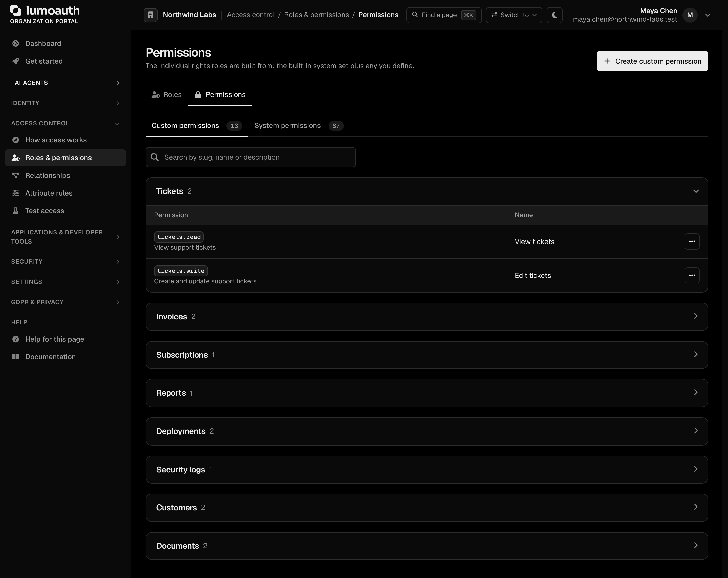Go to Relationships in sidebar
The width and height of the screenshot is (728, 578).
[x=65, y=176]
